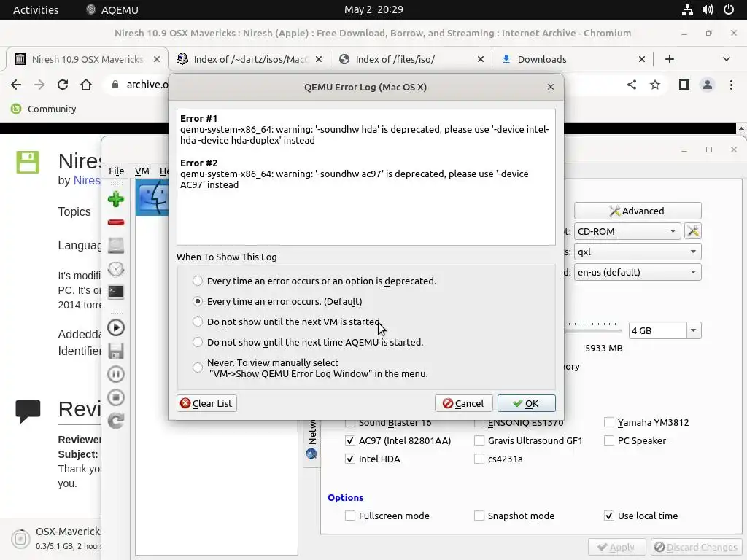Click the Apply button in AQEMU
This screenshot has height=560, width=747.
pyautogui.click(x=616, y=547)
